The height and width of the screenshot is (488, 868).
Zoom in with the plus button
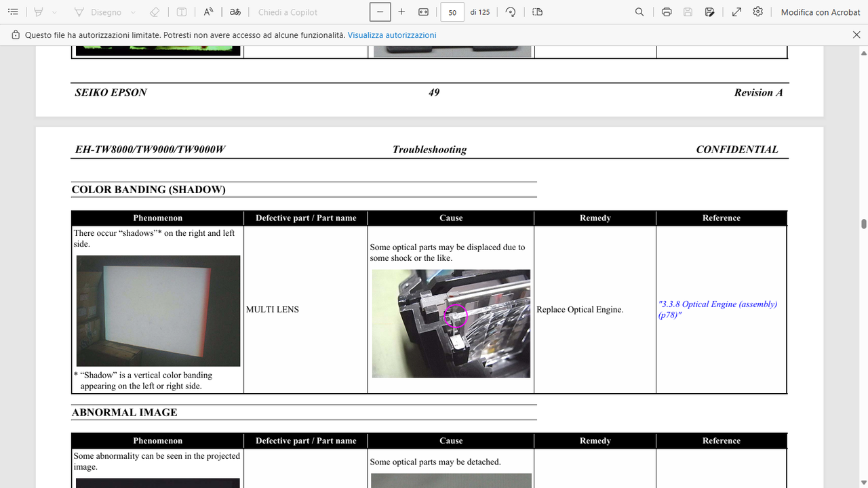pyautogui.click(x=401, y=12)
